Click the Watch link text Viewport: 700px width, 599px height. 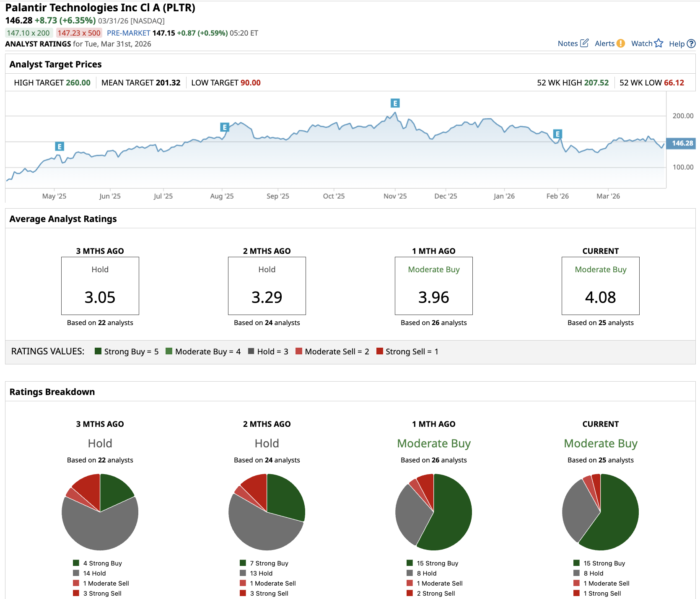(642, 44)
